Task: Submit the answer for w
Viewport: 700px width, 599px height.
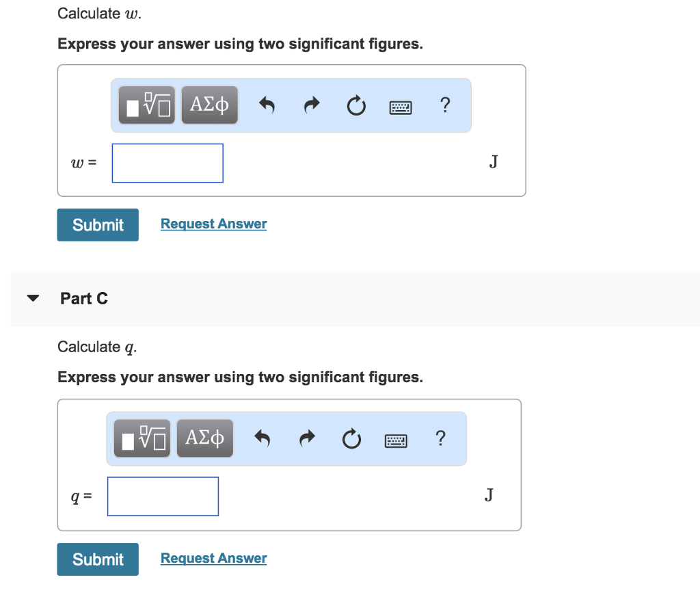Action: click(x=98, y=225)
